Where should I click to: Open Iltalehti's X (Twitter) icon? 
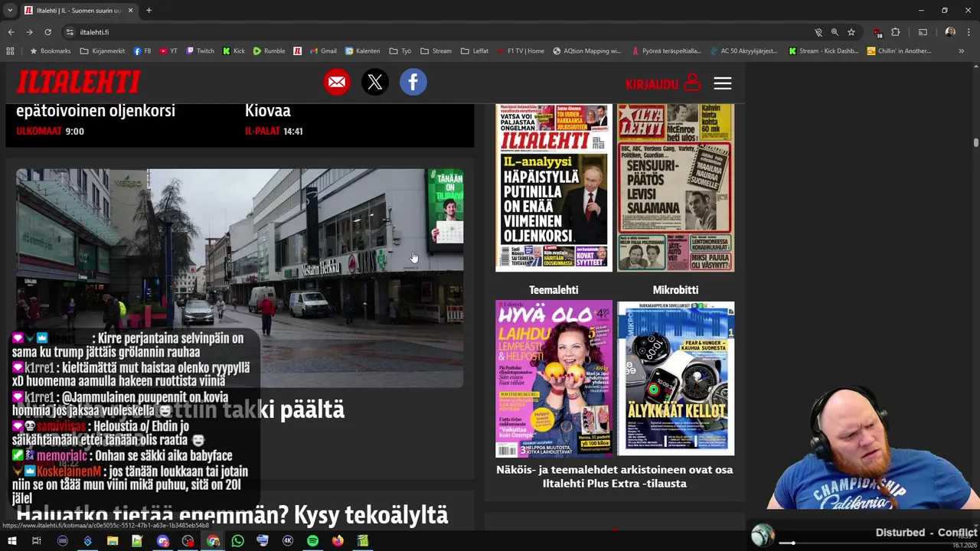(x=375, y=82)
